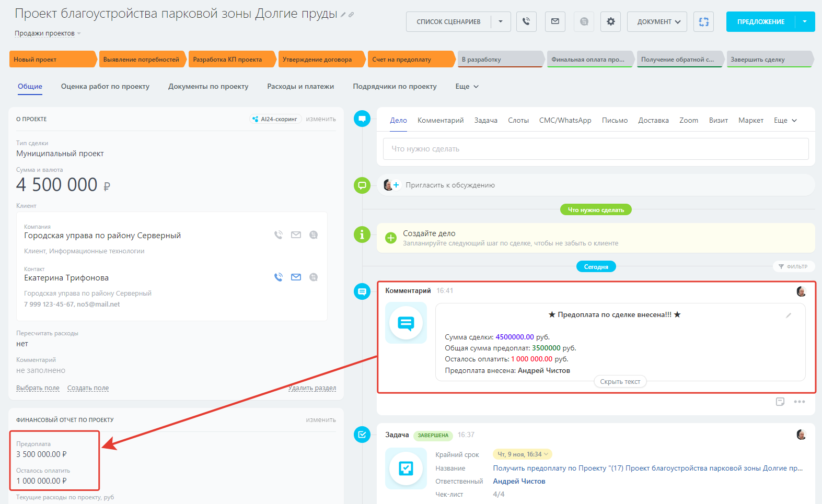This screenshot has height=504, width=822.
Task: Click the green info timeline icon beside Создайте дело
Action: coord(362,235)
